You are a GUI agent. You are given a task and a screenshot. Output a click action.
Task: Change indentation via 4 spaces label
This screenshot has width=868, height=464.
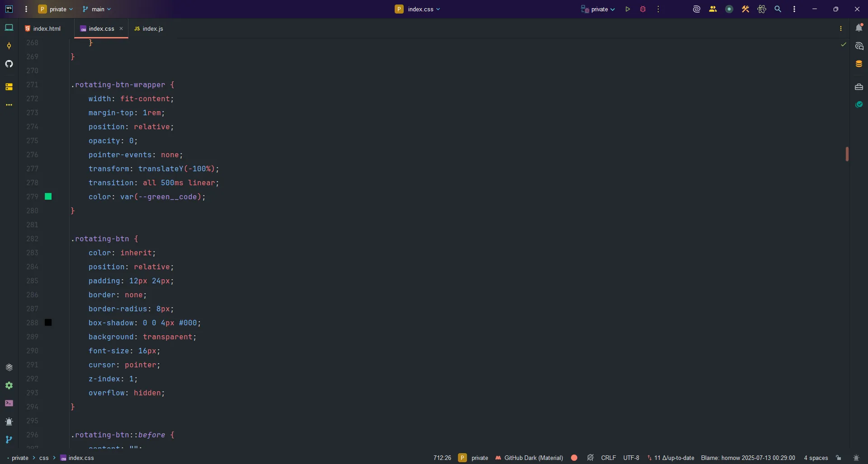(816, 458)
